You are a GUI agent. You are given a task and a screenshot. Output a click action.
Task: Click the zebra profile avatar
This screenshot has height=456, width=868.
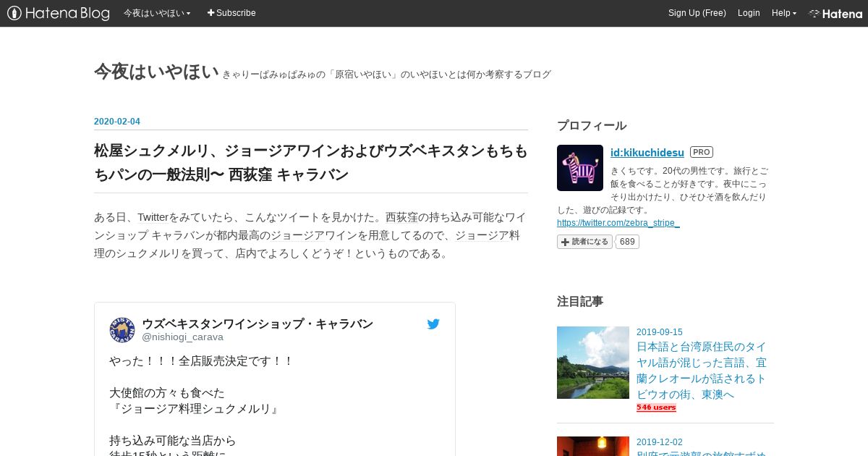point(580,168)
